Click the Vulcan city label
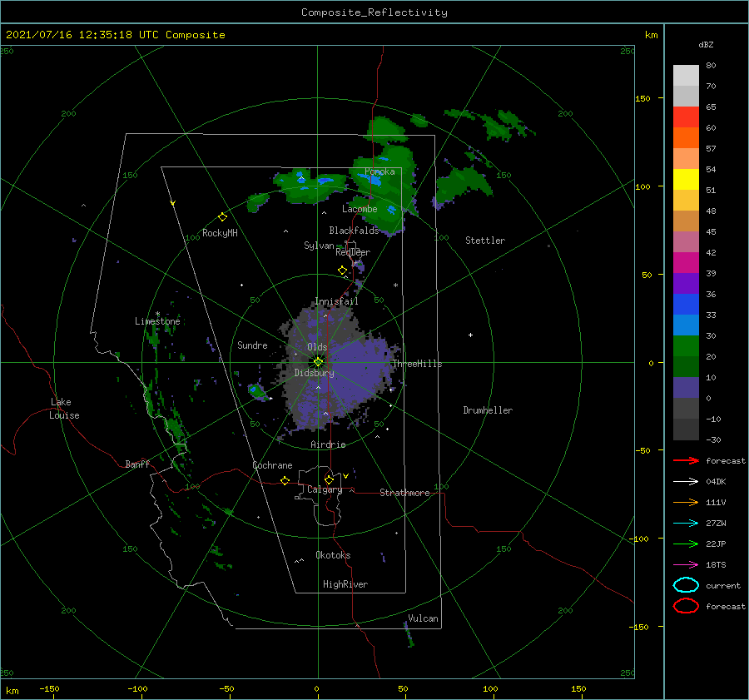This screenshot has height=700, width=749. (424, 618)
